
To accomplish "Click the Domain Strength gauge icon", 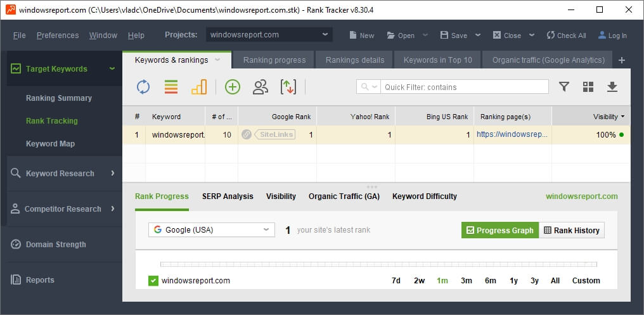I will [16, 245].
